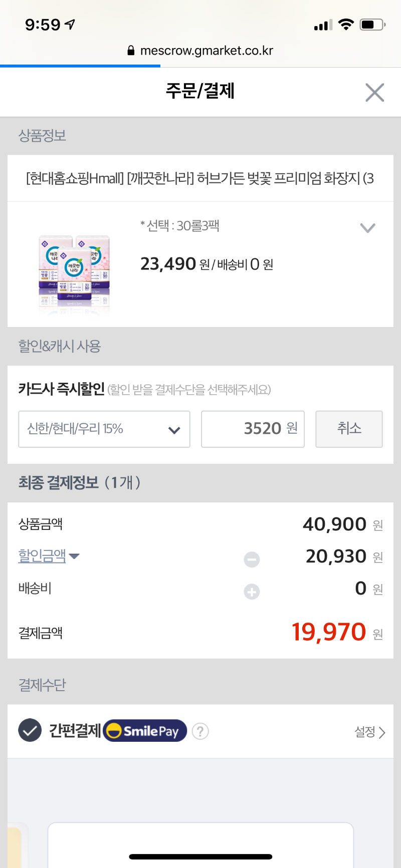Close the 주문/결제 page with X
Screen dimensions: 401x868
[374, 93]
